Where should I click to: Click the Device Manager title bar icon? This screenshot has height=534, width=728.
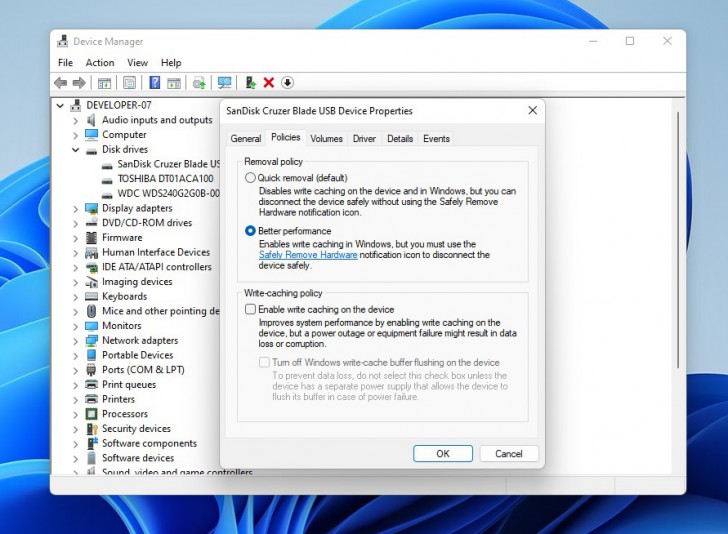pyautogui.click(x=63, y=42)
